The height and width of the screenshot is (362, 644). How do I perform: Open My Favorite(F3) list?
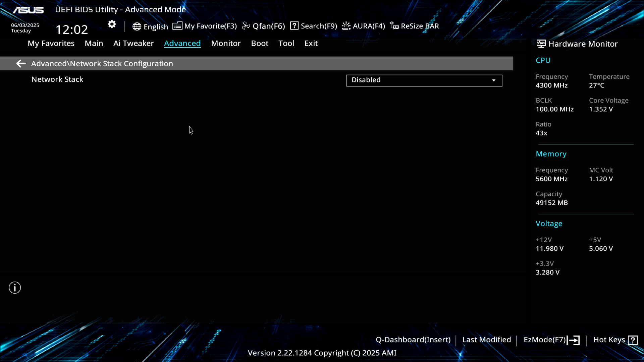click(x=205, y=26)
